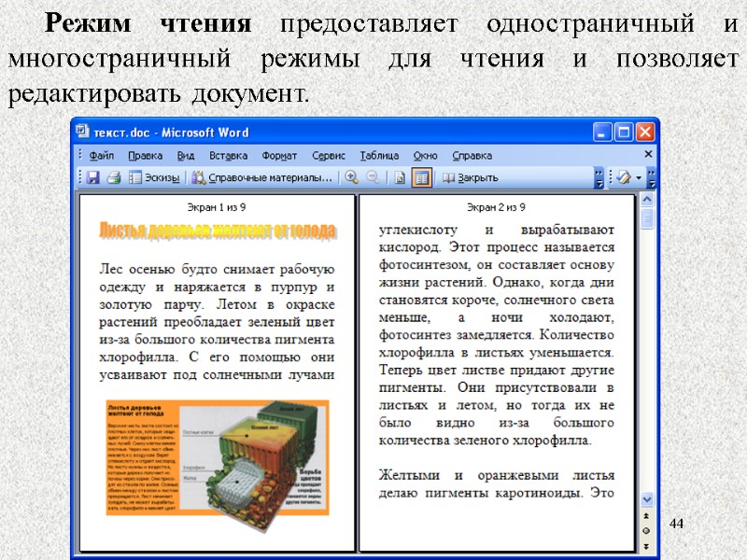Open the Правка menu
The width and height of the screenshot is (747, 560).
point(146,156)
